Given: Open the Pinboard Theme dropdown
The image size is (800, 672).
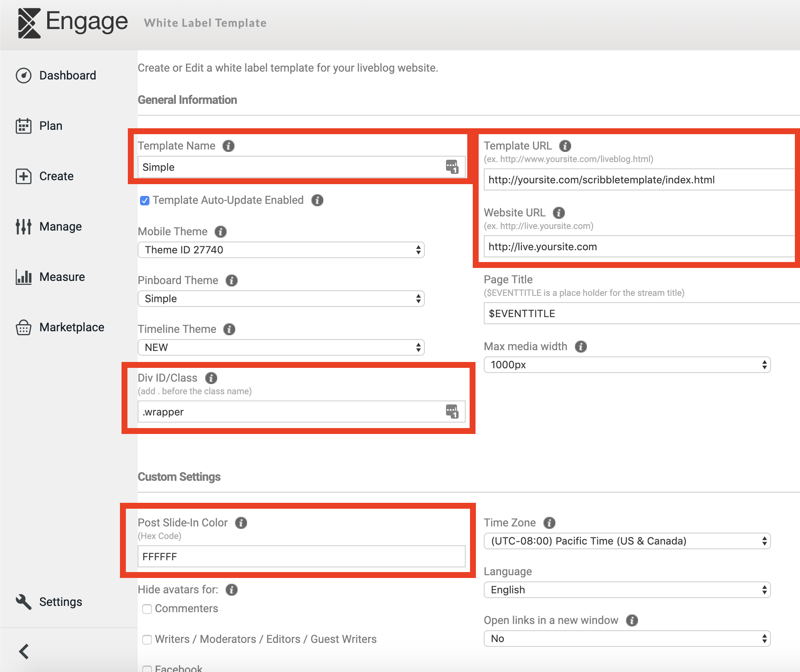Looking at the screenshot, I should click(x=281, y=299).
